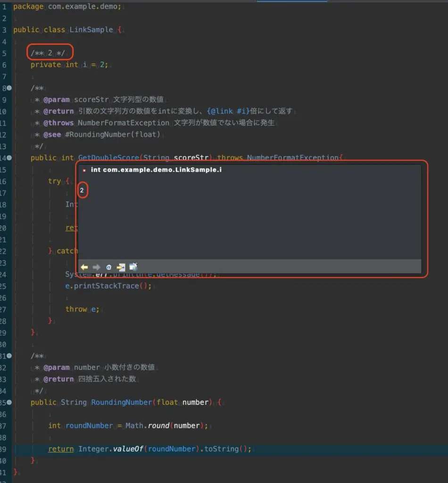
Task: Click RoundingNumber method name on line 35
Action: click(122, 402)
